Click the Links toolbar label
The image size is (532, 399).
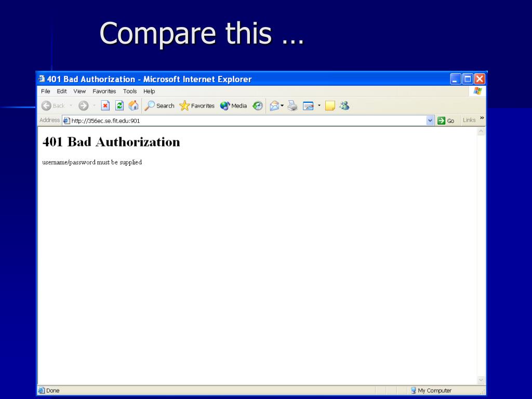point(469,120)
